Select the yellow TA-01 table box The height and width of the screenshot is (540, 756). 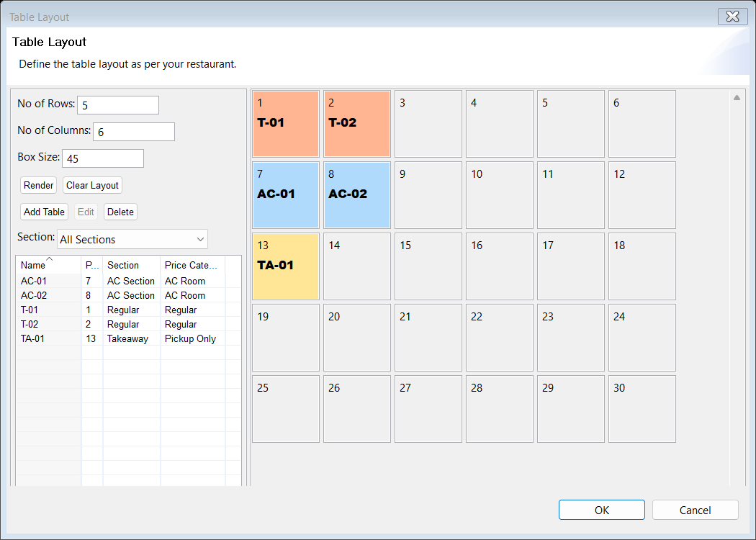pos(286,266)
